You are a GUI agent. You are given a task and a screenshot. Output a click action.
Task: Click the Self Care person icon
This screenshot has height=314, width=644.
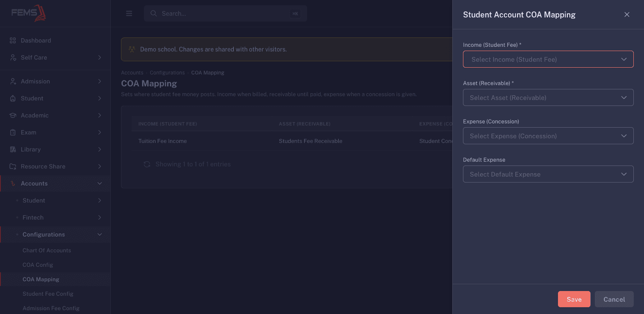[13, 57]
